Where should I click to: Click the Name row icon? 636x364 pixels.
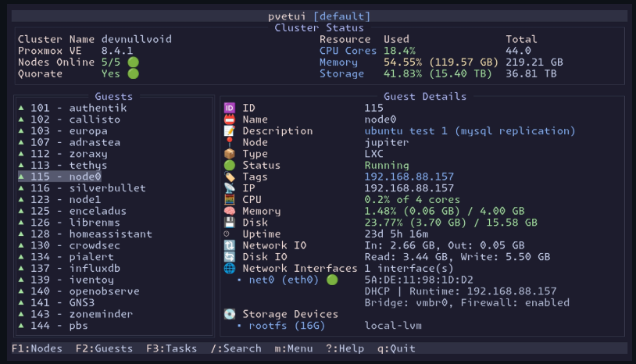230,120
